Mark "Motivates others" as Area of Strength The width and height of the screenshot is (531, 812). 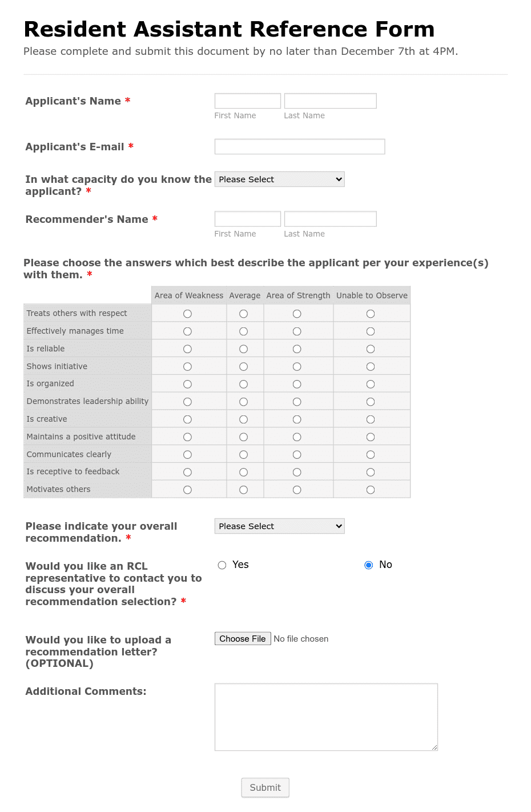pos(296,489)
